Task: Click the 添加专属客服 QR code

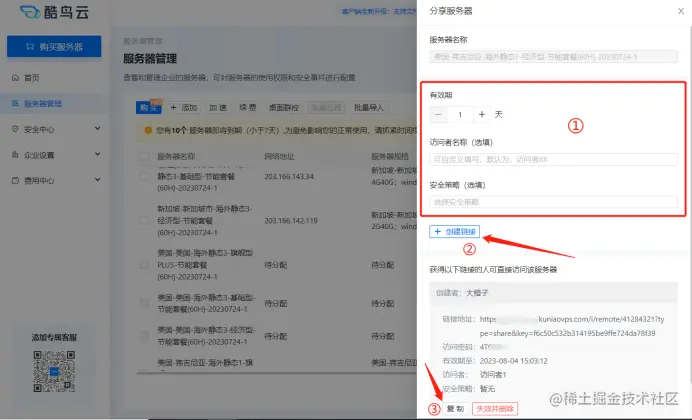Action: coord(54,371)
